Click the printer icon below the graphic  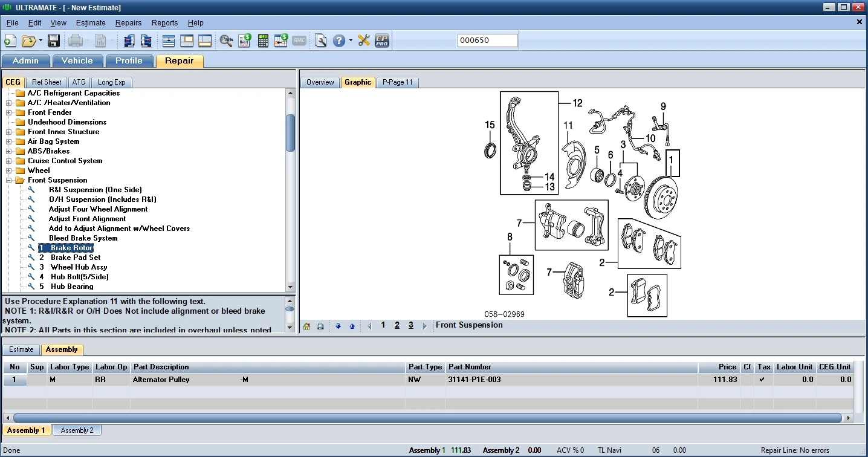coord(320,326)
